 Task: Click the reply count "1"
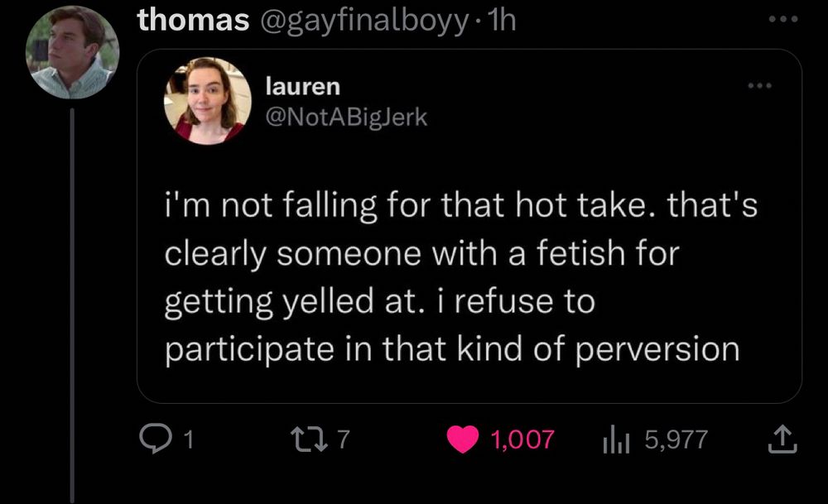(188, 439)
